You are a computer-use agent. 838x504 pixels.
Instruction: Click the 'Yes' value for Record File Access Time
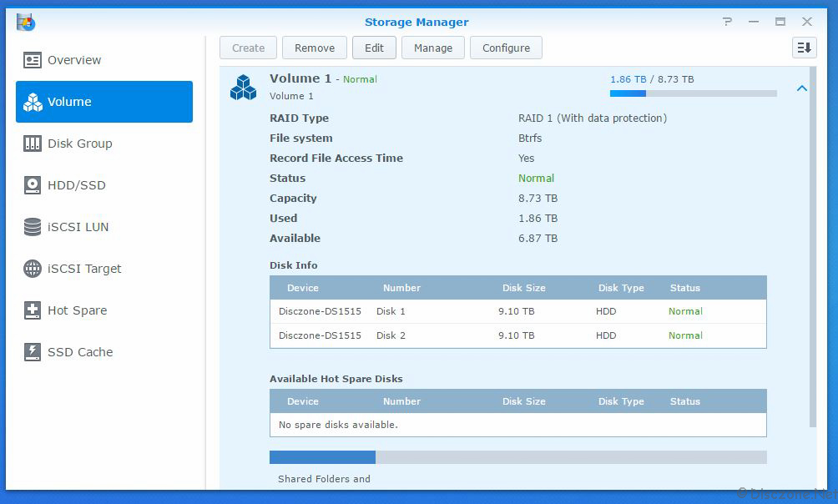[x=526, y=159]
